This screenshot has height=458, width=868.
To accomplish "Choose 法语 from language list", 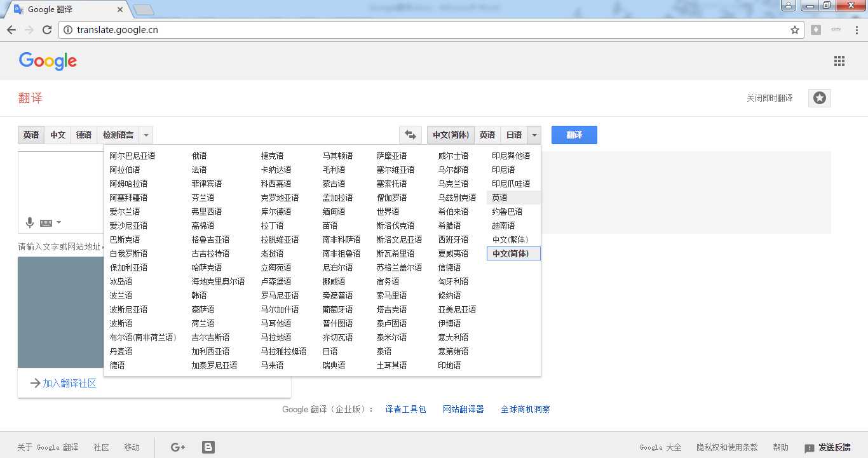I will pos(199,170).
